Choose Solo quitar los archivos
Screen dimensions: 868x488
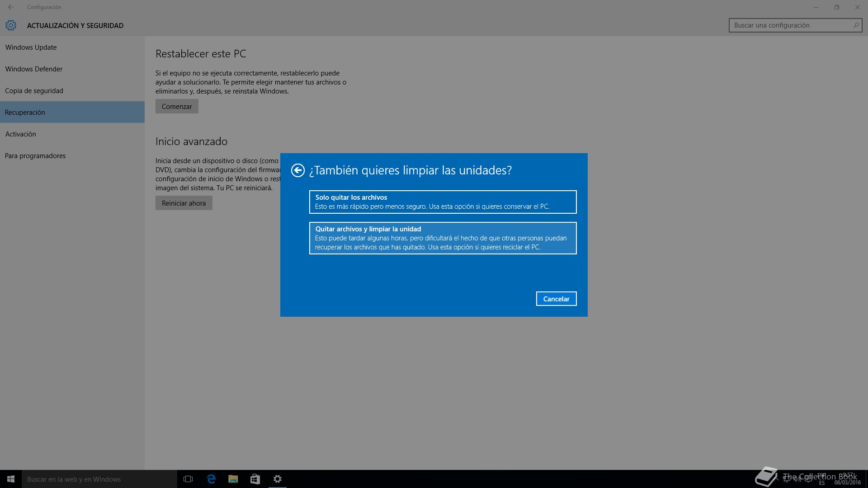pyautogui.click(x=443, y=202)
